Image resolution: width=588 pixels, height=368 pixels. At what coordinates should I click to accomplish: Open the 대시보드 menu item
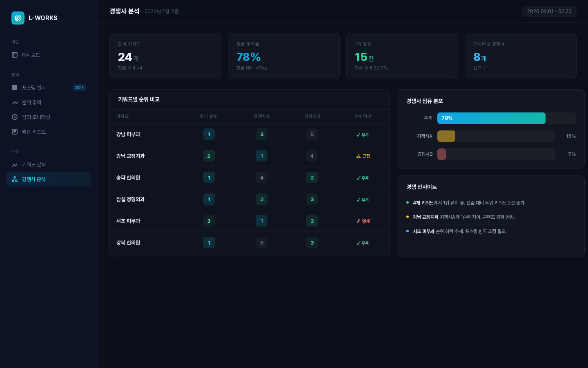click(31, 55)
